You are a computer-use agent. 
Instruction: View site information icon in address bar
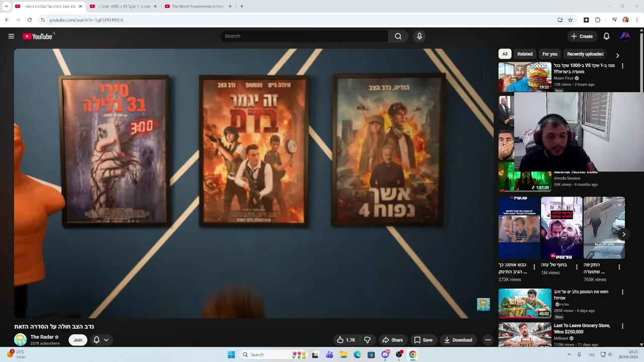coord(43,20)
